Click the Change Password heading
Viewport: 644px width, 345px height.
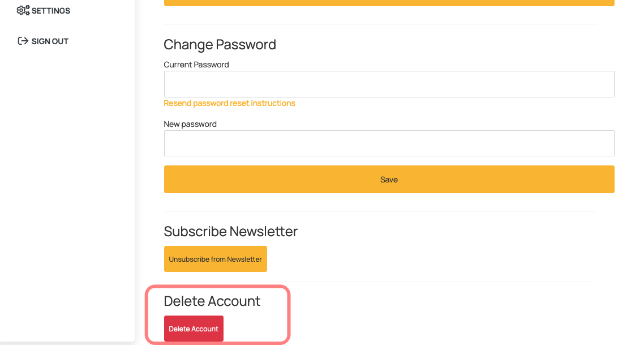coord(220,44)
